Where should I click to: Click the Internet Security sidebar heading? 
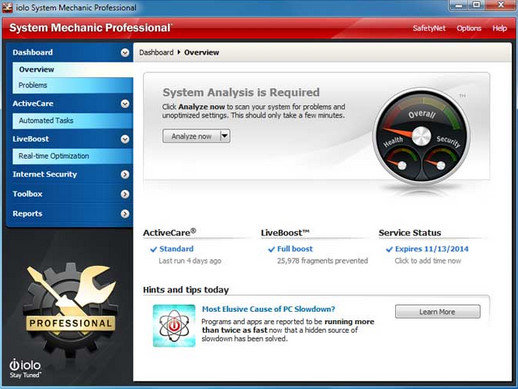[x=45, y=174]
